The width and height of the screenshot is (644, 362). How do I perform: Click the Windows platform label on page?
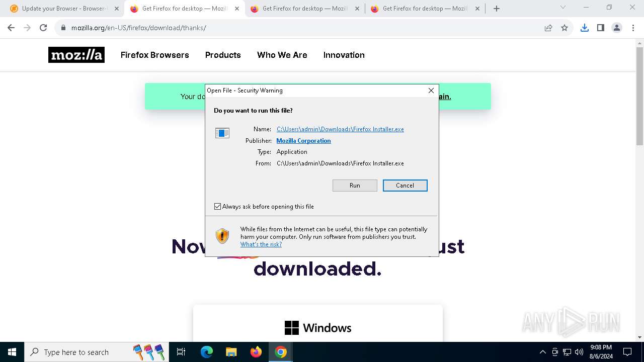[x=318, y=328]
